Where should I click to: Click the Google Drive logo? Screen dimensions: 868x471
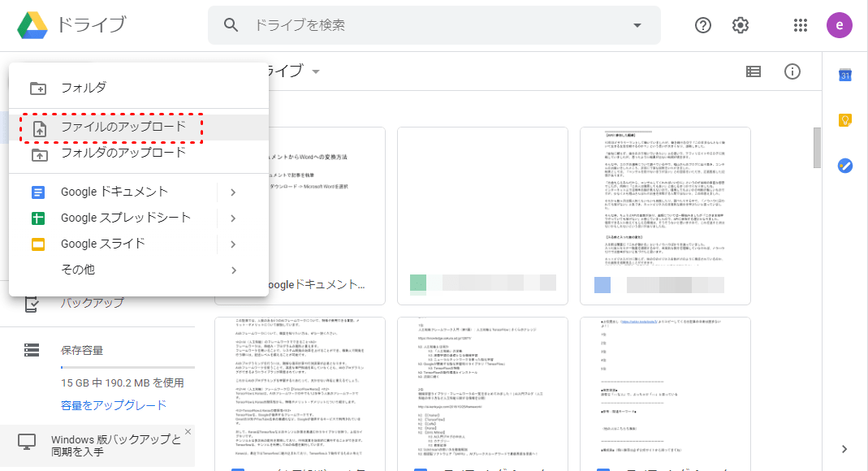[32, 25]
